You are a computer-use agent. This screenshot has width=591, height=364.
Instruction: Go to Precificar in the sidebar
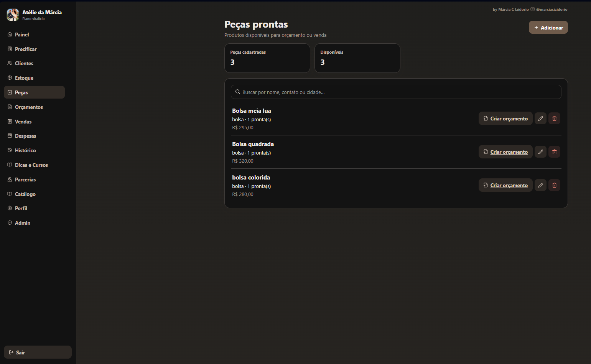[x=34, y=49]
